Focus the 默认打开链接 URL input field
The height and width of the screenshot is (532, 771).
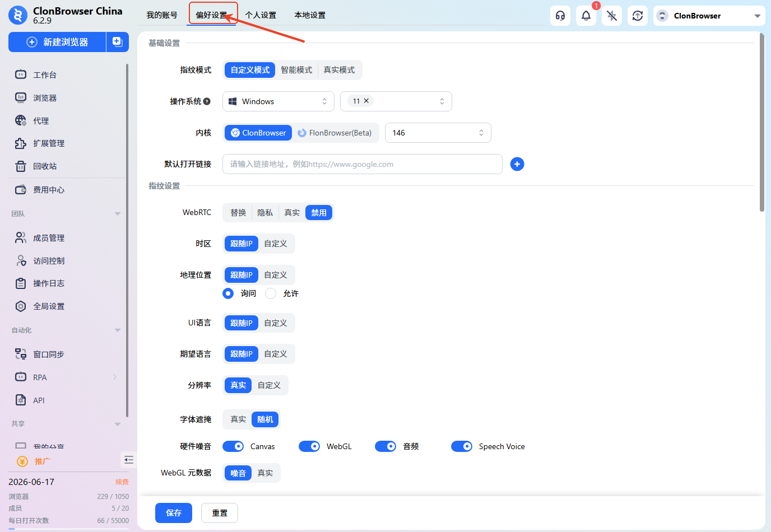click(363, 164)
